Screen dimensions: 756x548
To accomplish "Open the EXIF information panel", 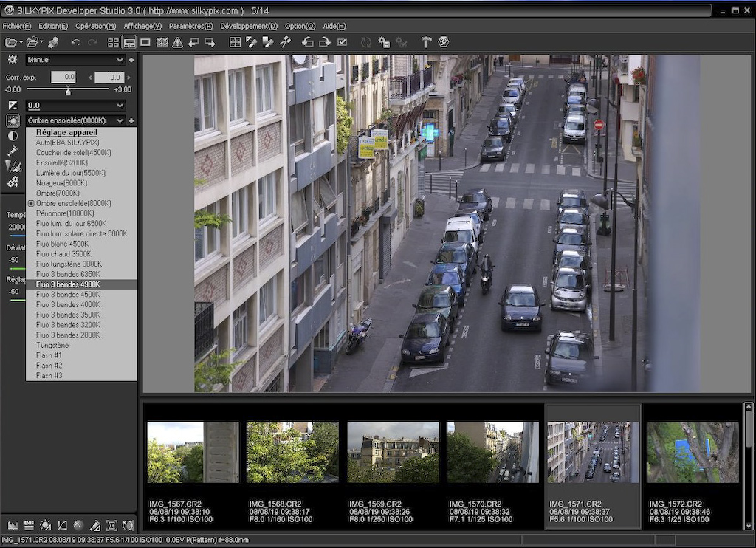I will (x=29, y=525).
